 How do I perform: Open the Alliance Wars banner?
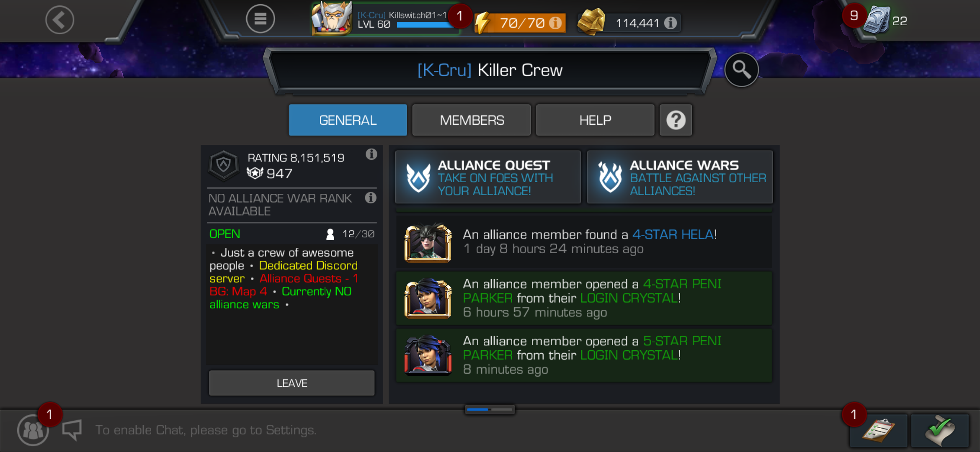tap(680, 177)
